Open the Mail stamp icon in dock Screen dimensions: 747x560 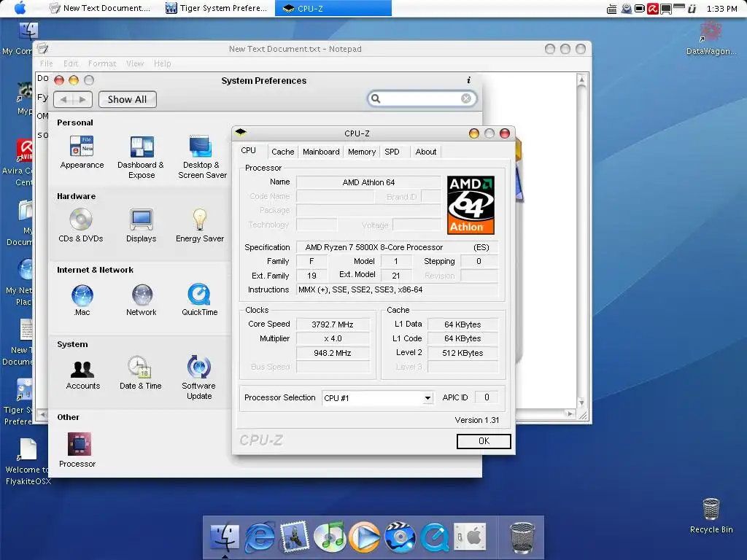295,537
